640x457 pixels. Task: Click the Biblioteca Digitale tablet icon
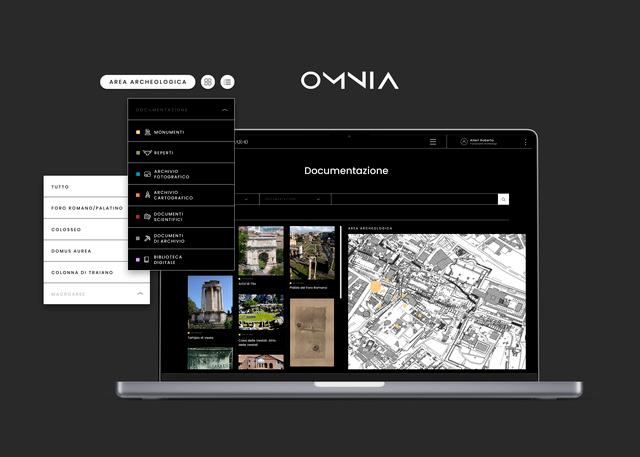pyautogui.click(x=148, y=259)
